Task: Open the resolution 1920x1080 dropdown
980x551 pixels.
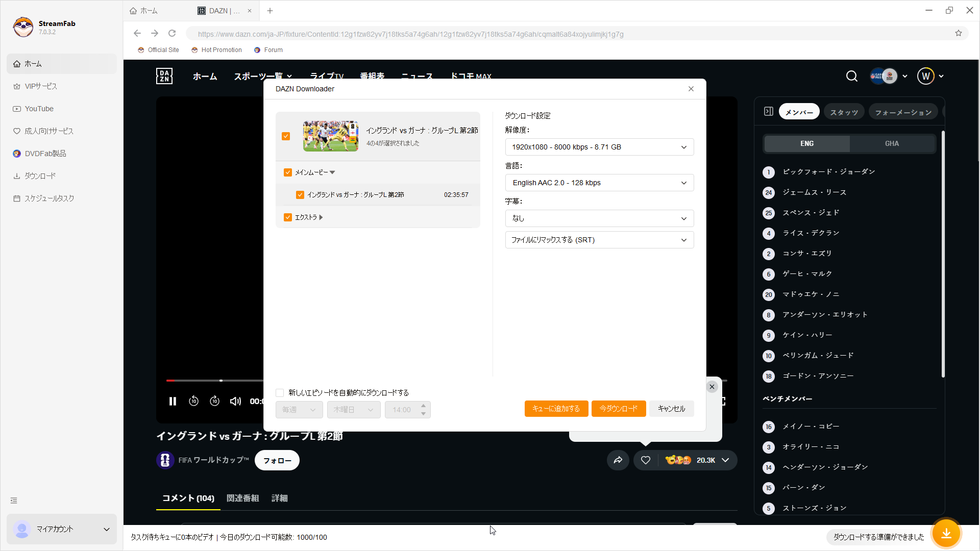Action: coord(599,147)
